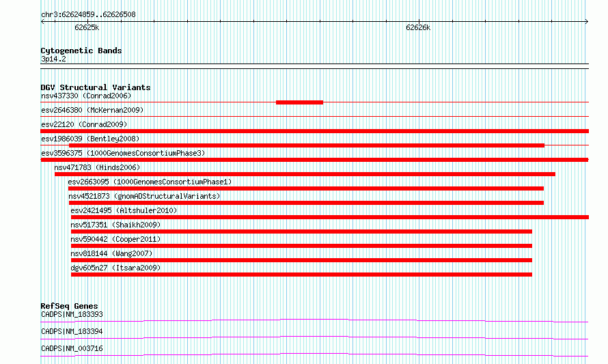The image size is (608, 364).
Task: Select esv3596375 (1000GenomesConsortiumPhase3) label
Action: coord(123,153)
